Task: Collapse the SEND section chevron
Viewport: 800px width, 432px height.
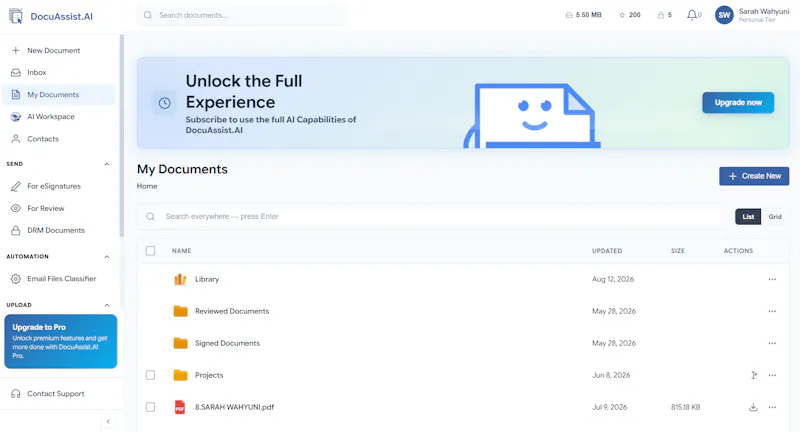Action: 107,164
